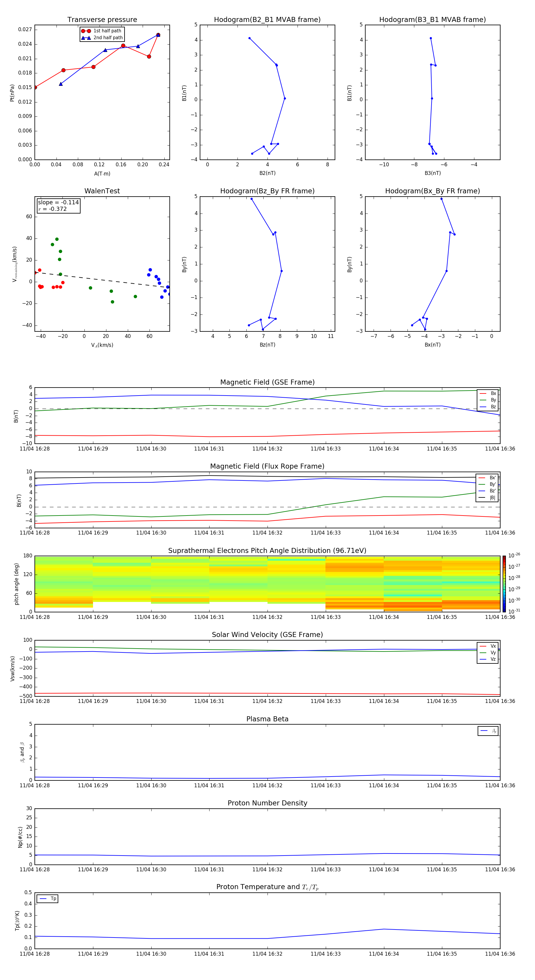The image size is (535, 980).
Task: Click the 'Bx(nT)' axis label
Action: coord(432,345)
